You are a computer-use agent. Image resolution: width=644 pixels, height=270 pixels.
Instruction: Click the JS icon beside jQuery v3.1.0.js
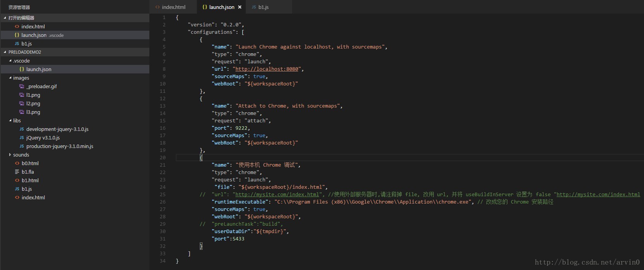click(x=22, y=138)
